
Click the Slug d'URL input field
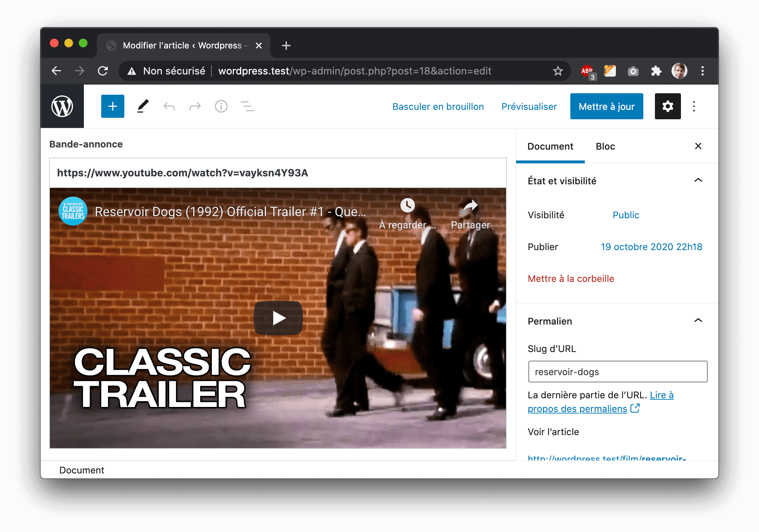(617, 372)
